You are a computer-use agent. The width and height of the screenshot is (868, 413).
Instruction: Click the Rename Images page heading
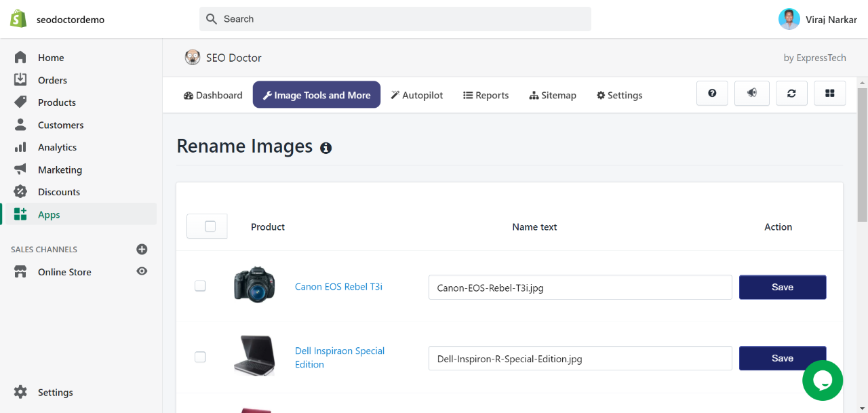coord(245,146)
